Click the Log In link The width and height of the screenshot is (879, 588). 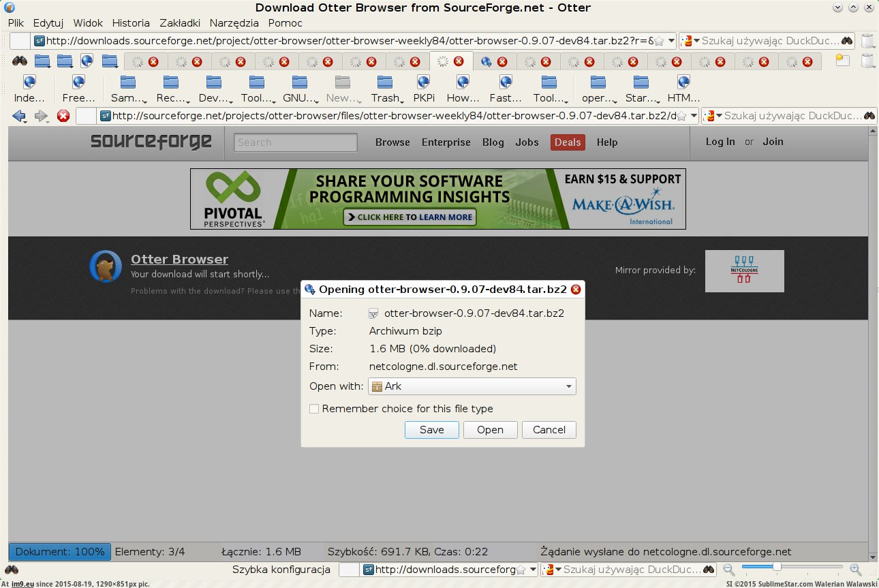720,142
